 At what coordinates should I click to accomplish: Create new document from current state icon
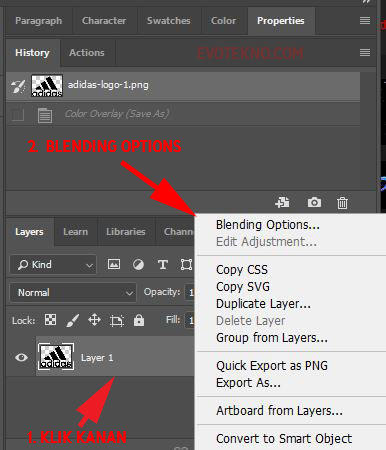coord(282,202)
